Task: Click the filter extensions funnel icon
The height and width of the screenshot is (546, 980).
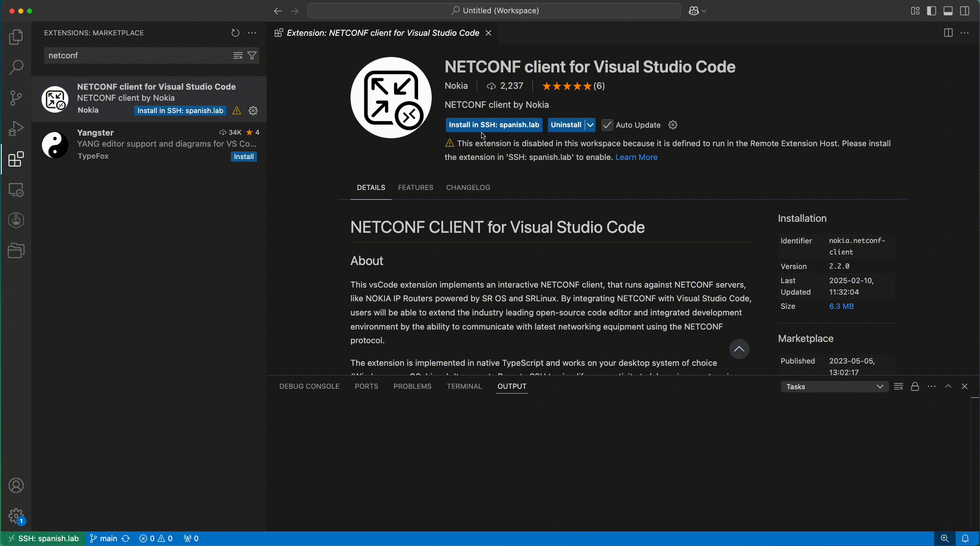Action: click(252, 55)
